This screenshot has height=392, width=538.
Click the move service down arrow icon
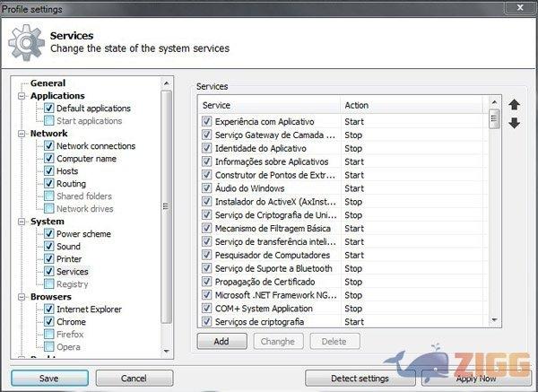(514, 123)
